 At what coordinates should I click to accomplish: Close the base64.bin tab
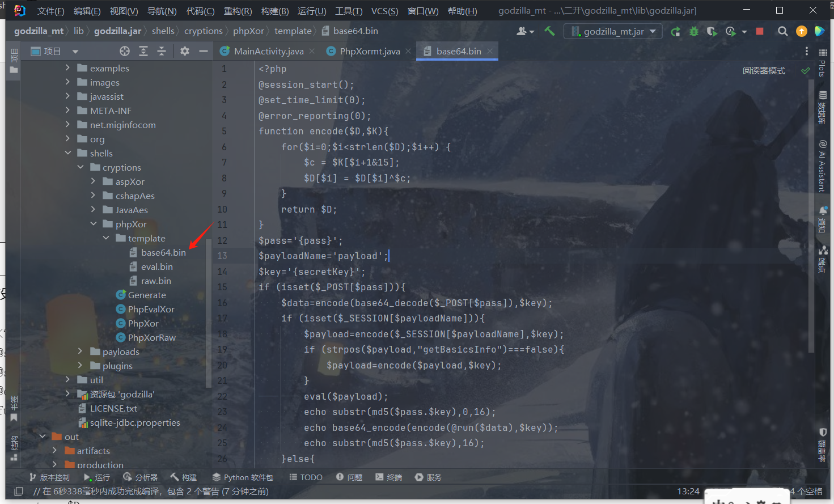coord(489,51)
